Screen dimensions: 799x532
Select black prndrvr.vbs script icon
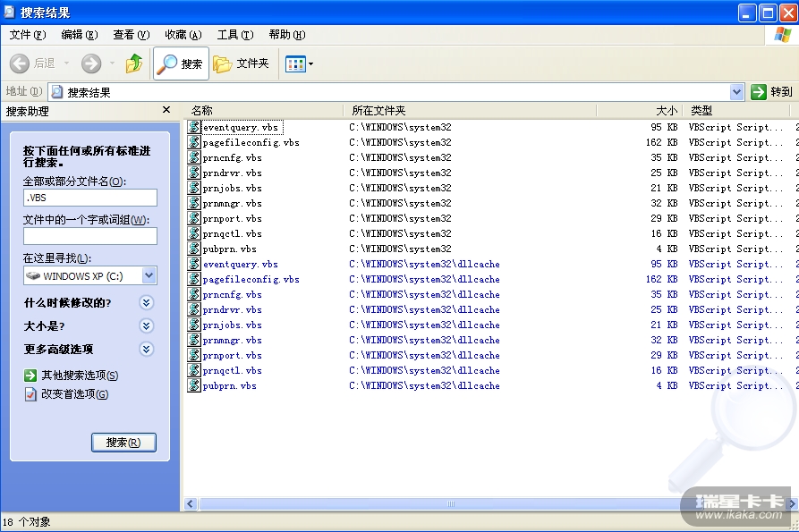tap(193, 173)
